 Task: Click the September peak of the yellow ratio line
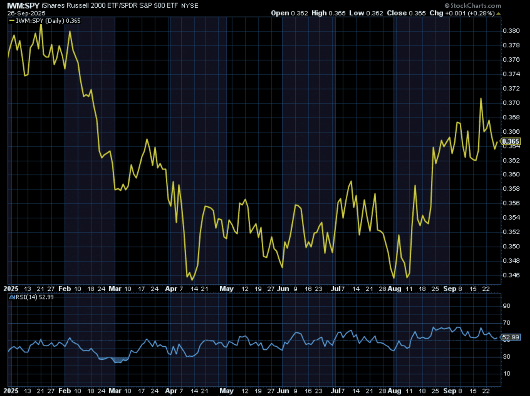pos(481,99)
